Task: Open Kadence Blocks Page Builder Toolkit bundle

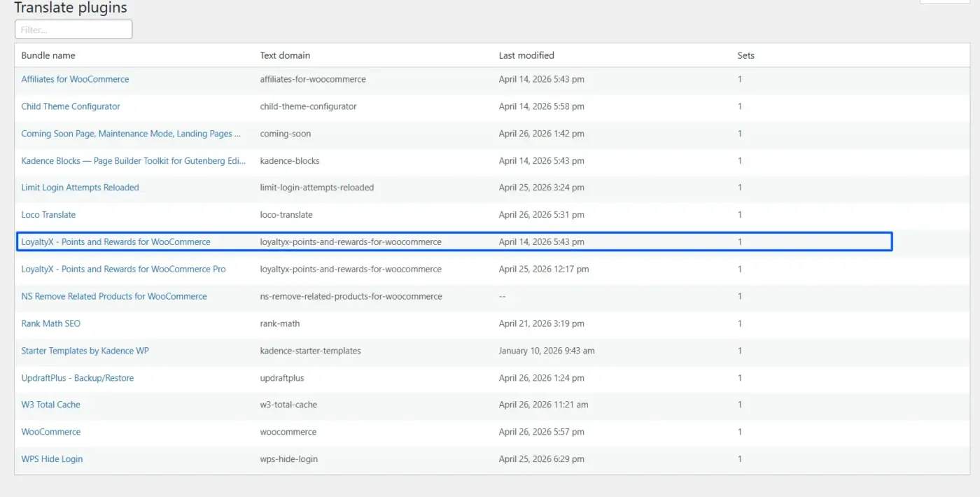Action: [x=134, y=160]
